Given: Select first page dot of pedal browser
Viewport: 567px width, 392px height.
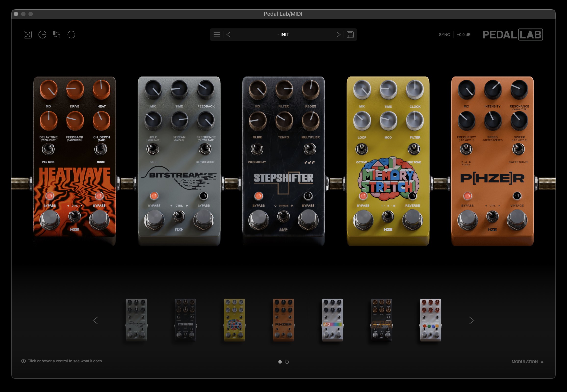Looking at the screenshot, I should [x=280, y=362].
